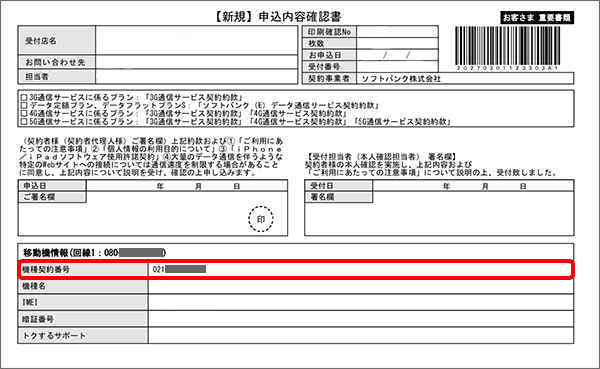Screen dimensions: 600x369
Task: Click the トクするサポート row value field
Action: pos(361,336)
